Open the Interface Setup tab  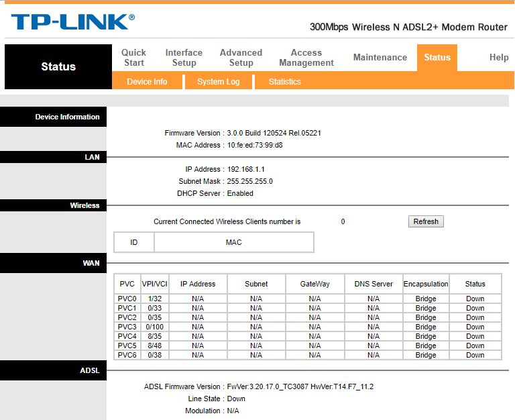pos(184,58)
